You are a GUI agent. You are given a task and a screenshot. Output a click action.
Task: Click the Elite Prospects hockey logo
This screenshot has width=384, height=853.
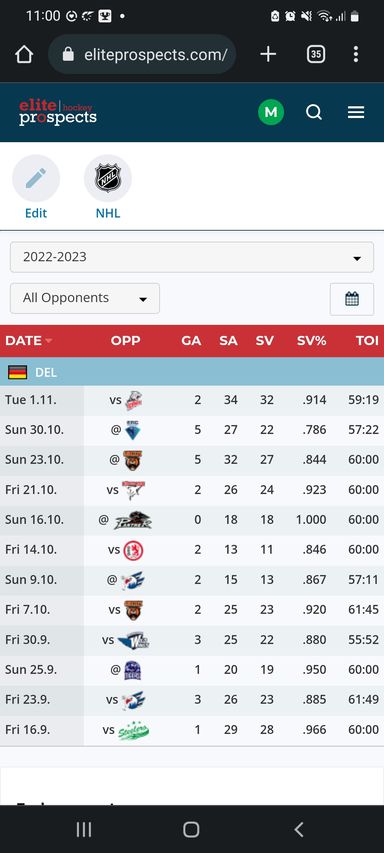coord(58,112)
